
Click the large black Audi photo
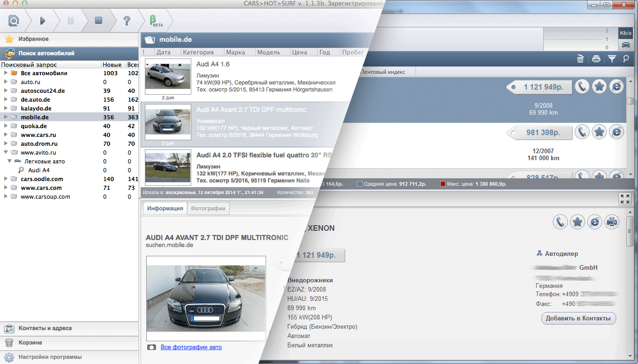pyautogui.click(x=206, y=299)
